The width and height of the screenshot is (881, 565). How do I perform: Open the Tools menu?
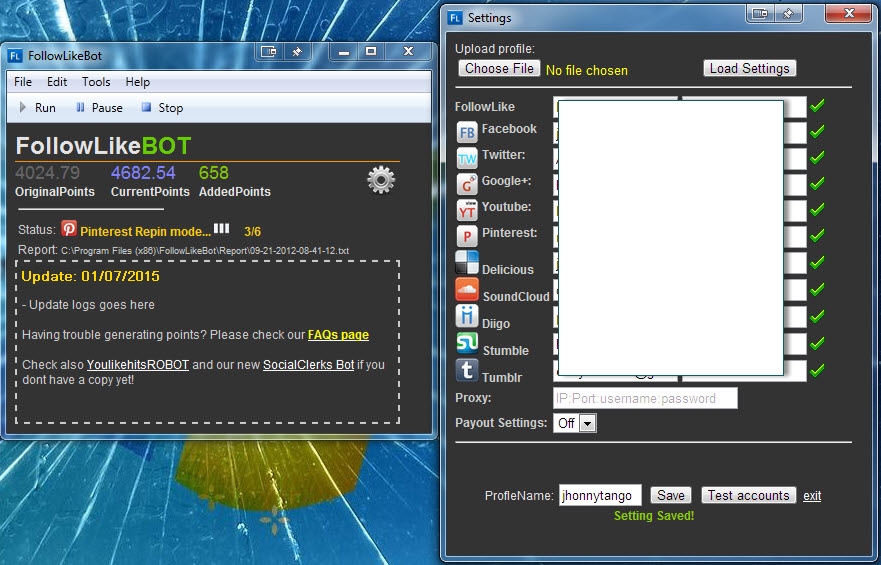coord(96,82)
